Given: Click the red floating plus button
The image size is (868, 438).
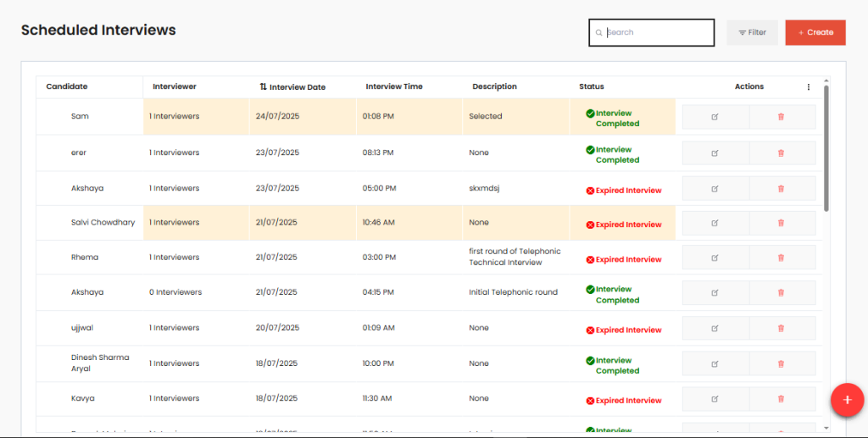Looking at the screenshot, I should tap(846, 400).
